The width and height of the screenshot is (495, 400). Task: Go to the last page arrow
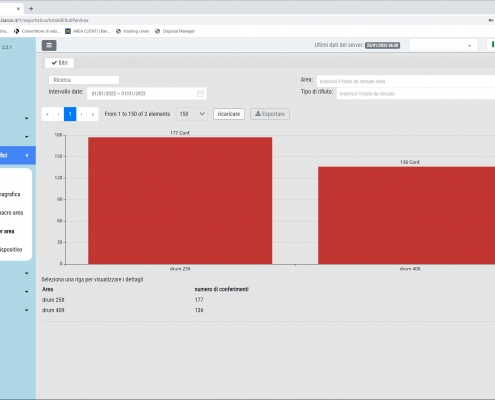[93, 114]
